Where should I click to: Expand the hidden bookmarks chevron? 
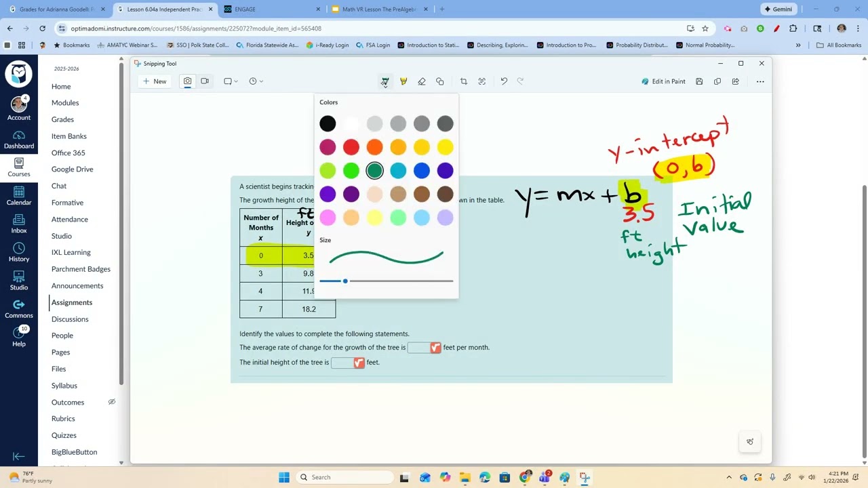click(798, 45)
